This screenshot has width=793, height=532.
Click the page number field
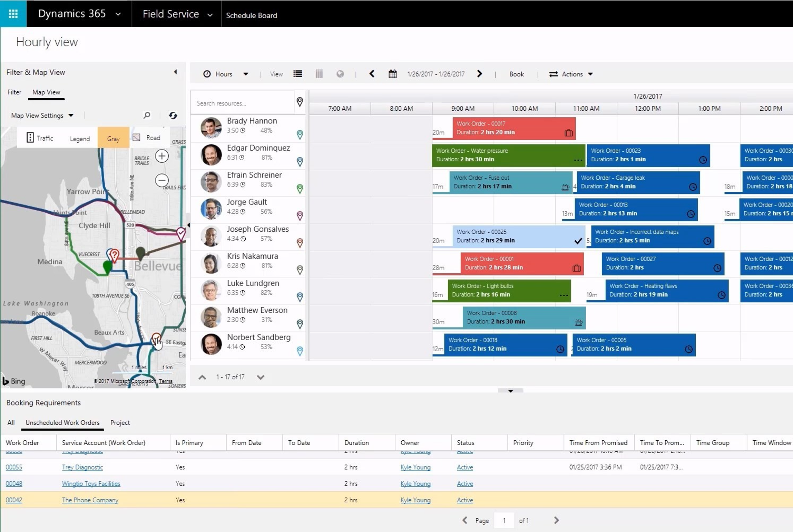click(504, 520)
